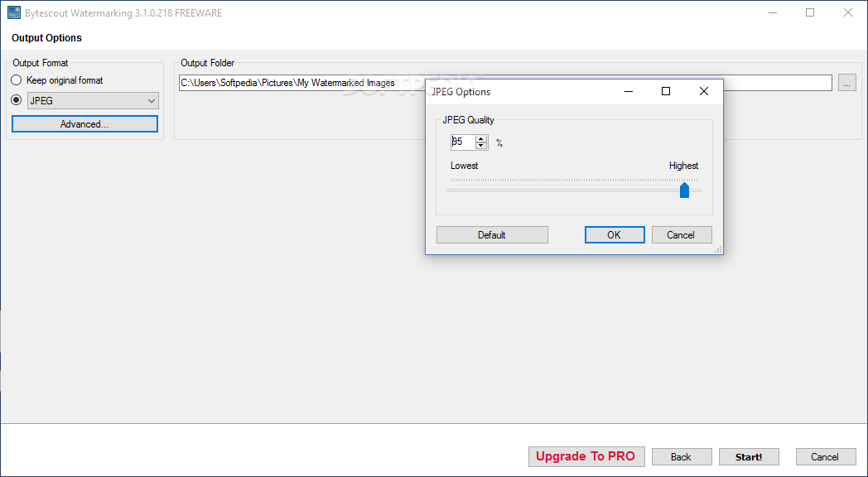This screenshot has height=477, width=868.
Task: Reset JPEG quality using the Default button
Action: (492, 234)
